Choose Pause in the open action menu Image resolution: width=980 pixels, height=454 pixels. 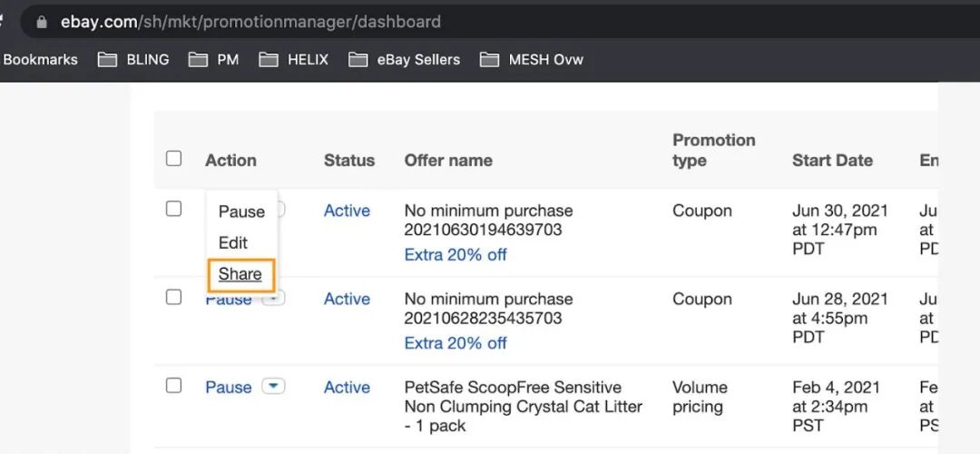(241, 212)
